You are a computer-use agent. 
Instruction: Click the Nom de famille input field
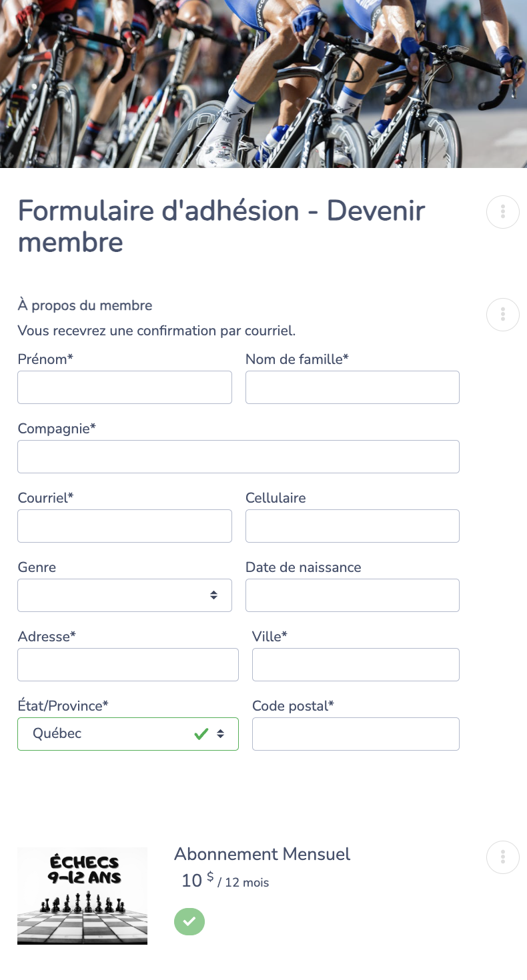352,387
